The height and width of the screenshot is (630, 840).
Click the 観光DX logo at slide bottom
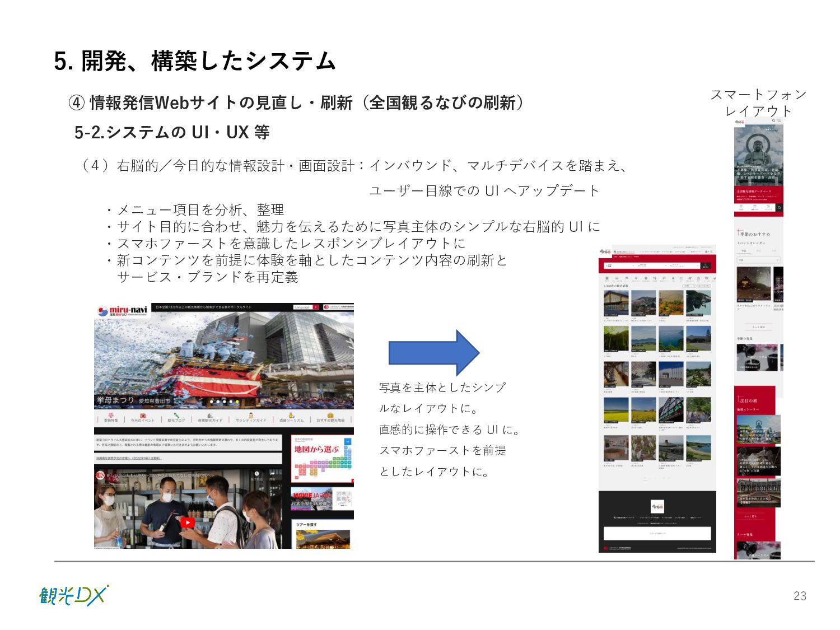(74, 595)
